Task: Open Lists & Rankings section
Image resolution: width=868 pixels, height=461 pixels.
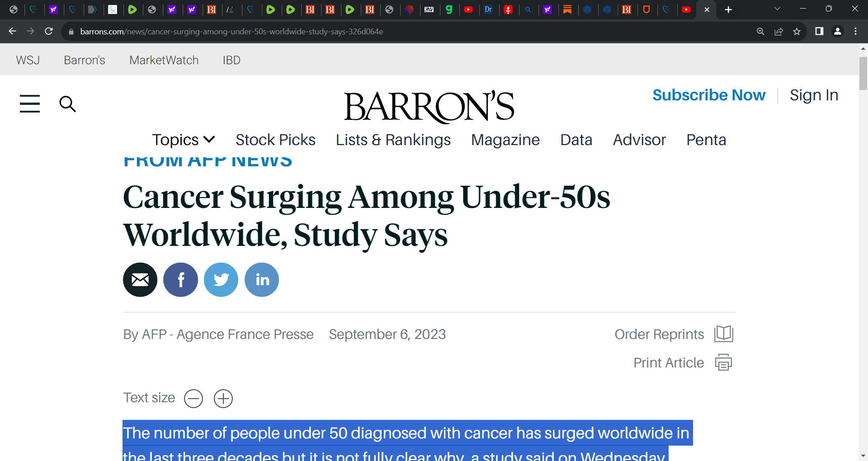Action: pyautogui.click(x=393, y=140)
